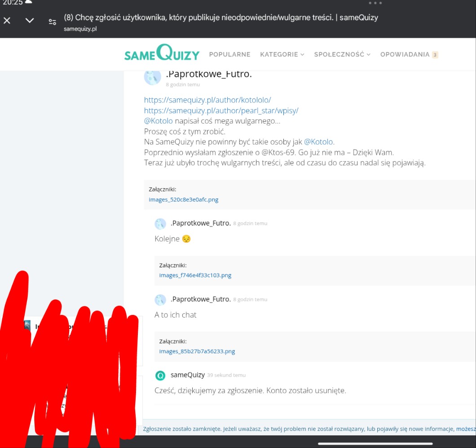
Task: Click the @Kotolo mention at line start
Action: pyautogui.click(x=158, y=121)
